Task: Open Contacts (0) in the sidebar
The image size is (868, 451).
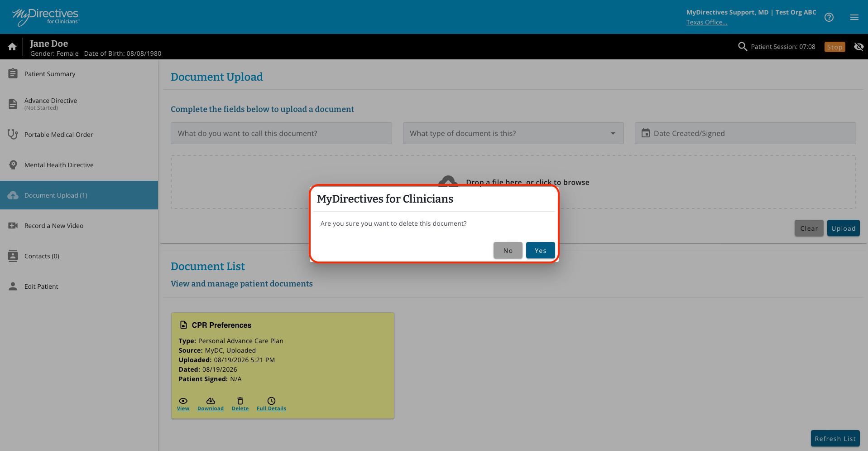Action: pyautogui.click(x=79, y=256)
